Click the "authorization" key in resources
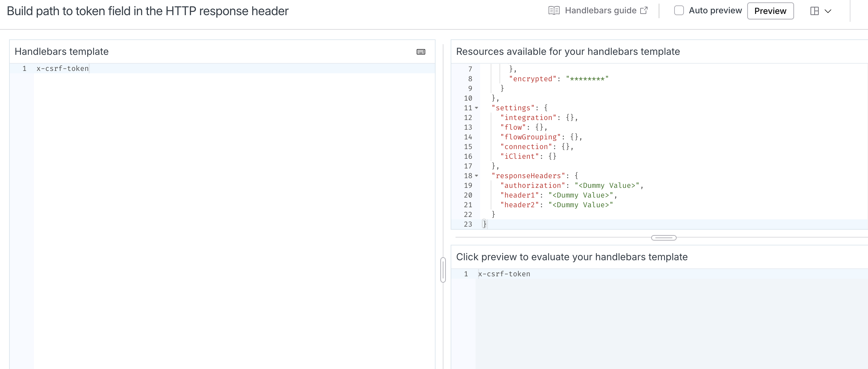 tap(532, 185)
